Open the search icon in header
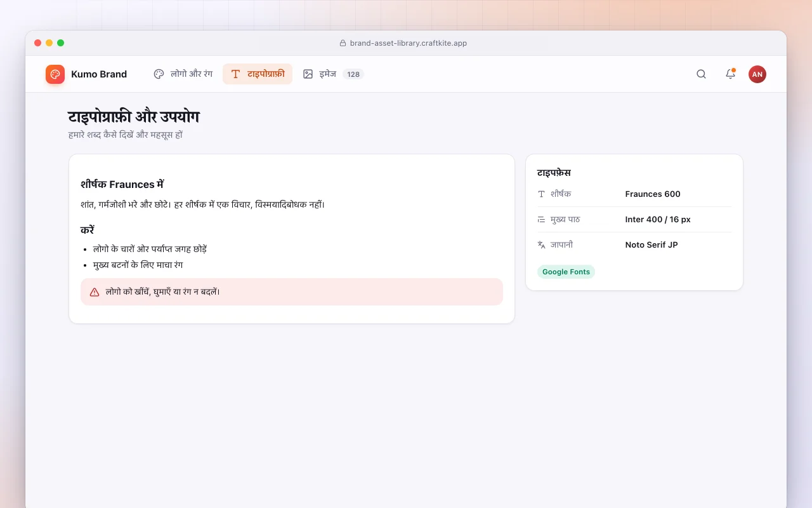 [x=701, y=74]
